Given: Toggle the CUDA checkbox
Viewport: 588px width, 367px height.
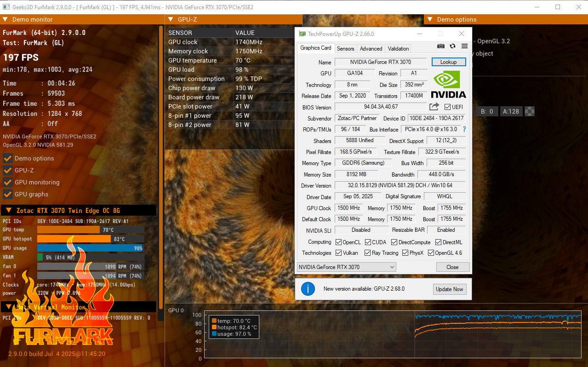Looking at the screenshot, I should pyautogui.click(x=368, y=242).
